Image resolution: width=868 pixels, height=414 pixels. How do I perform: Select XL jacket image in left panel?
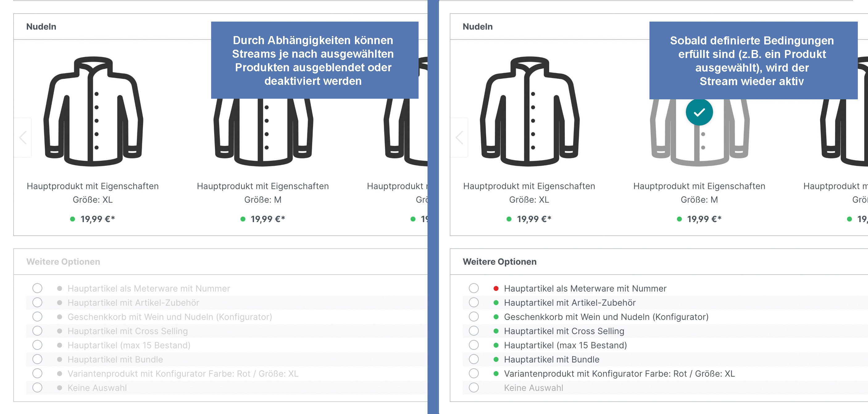pyautogui.click(x=93, y=111)
